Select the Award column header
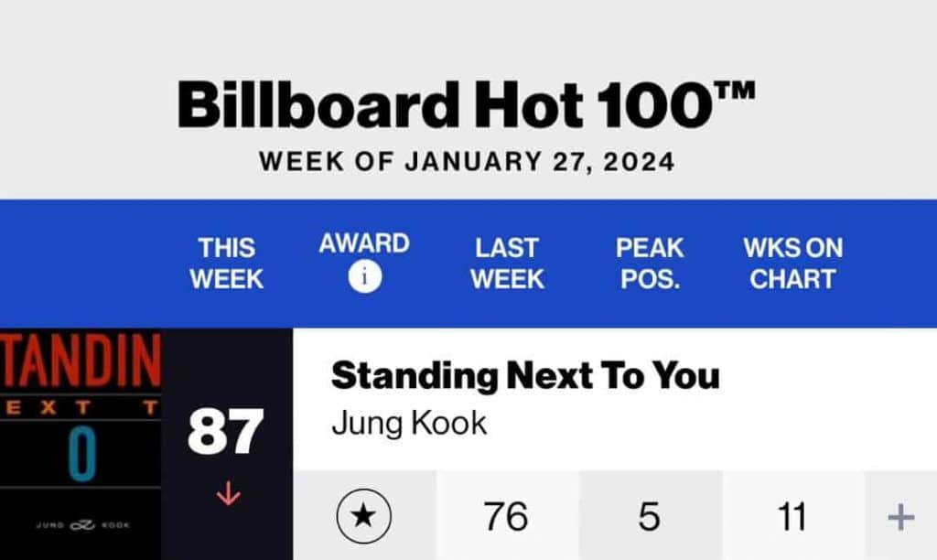Viewport: 937px width, 560px height. click(x=364, y=244)
